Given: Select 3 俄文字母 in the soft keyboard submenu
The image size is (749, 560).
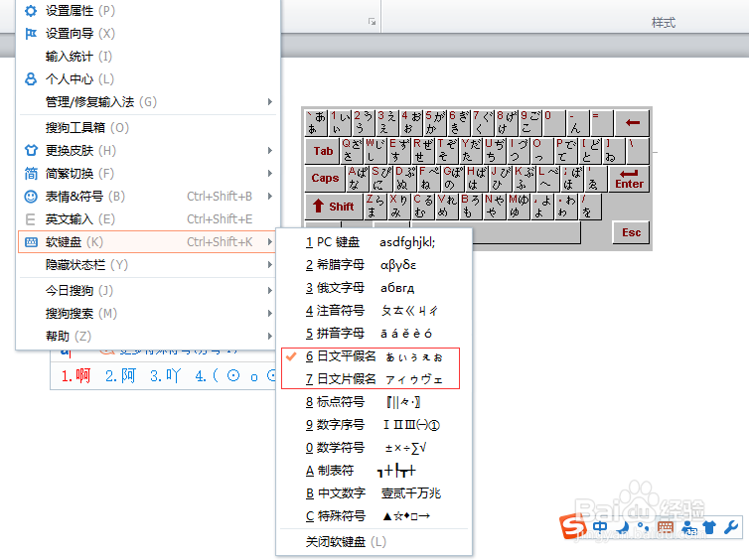Looking at the screenshot, I should point(374,288).
